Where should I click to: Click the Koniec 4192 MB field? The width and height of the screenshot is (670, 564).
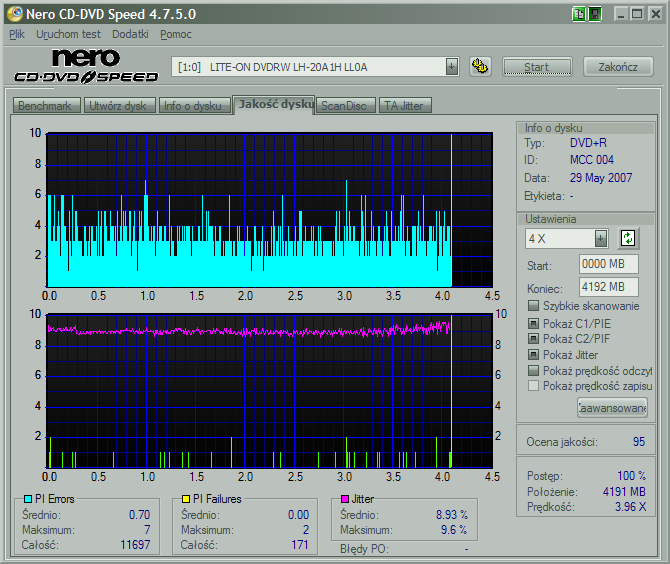pos(608,287)
